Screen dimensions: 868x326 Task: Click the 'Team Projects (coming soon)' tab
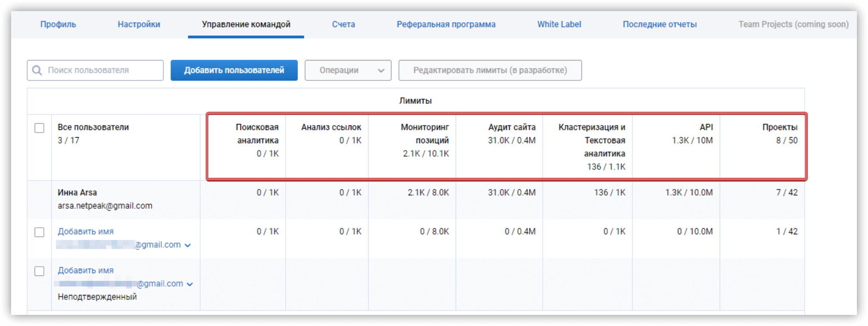click(794, 24)
